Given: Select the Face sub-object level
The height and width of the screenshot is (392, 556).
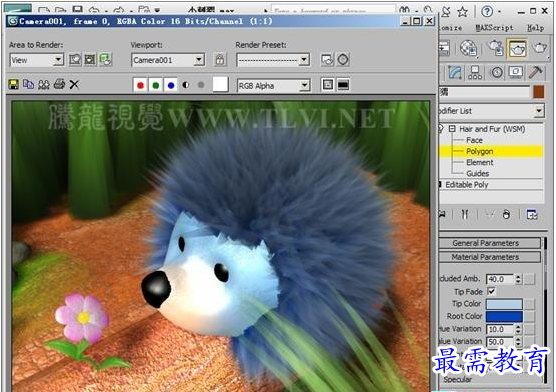Looking at the screenshot, I should (x=474, y=140).
